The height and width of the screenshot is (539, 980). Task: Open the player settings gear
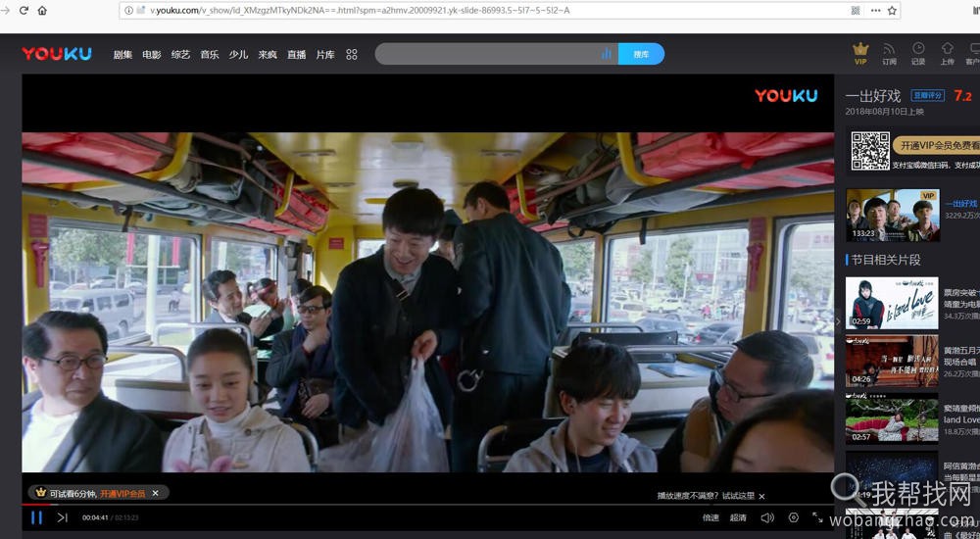pyautogui.click(x=794, y=517)
